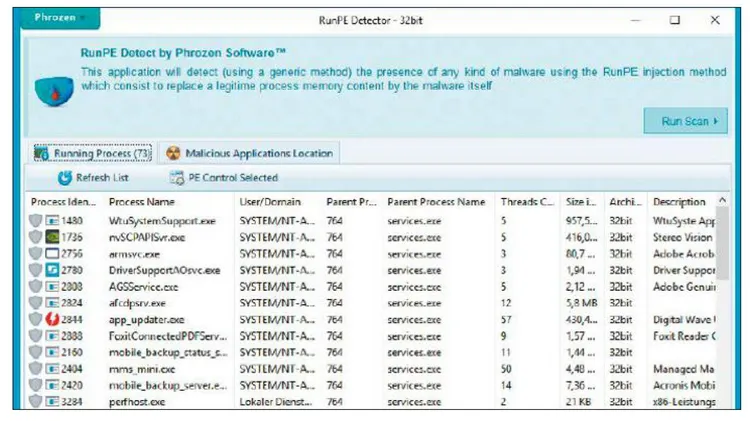Sort by Parent Process Name column
Image resolution: width=750 pixels, height=421 pixels.
(436, 202)
